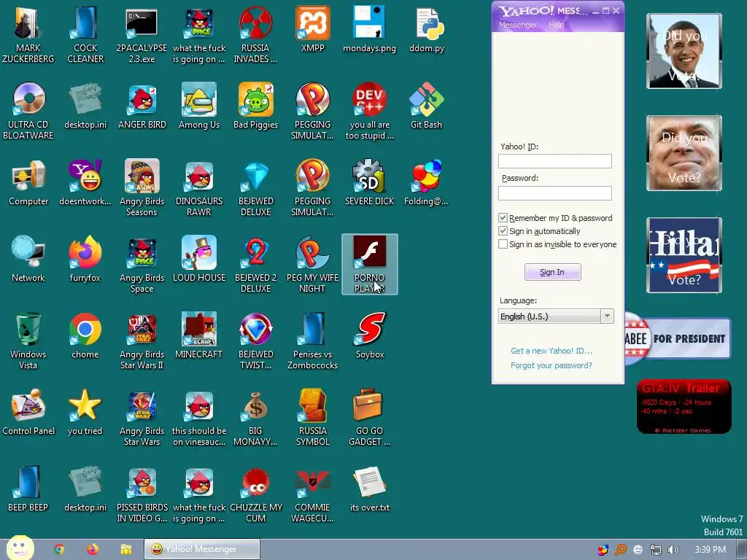Click the FOR PRESIDENT banner gadget
This screenshot has width=747, height=560.
(x=678, y=338)
